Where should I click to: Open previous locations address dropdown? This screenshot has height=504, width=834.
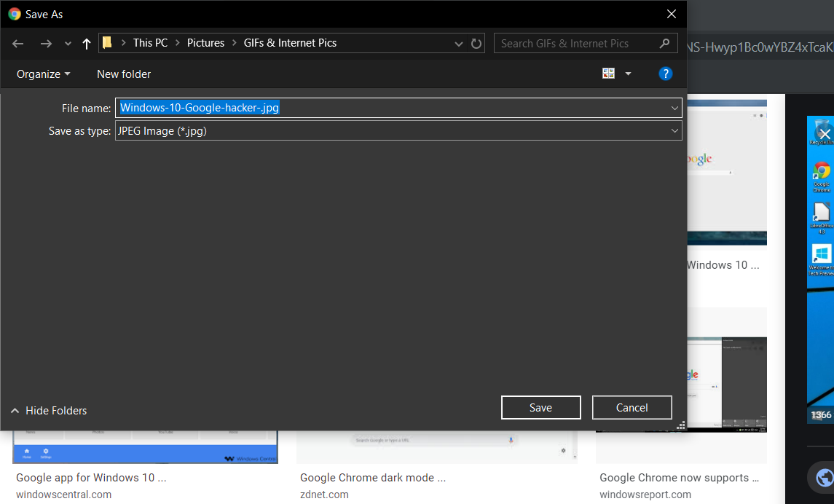[x=458, y=44]
